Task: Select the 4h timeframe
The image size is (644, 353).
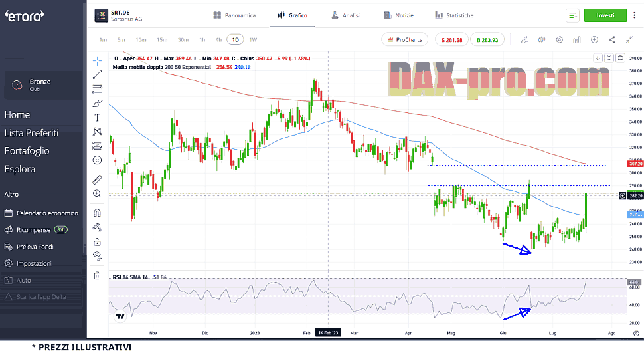Action: pyautogui.click(x=218, y=39)
